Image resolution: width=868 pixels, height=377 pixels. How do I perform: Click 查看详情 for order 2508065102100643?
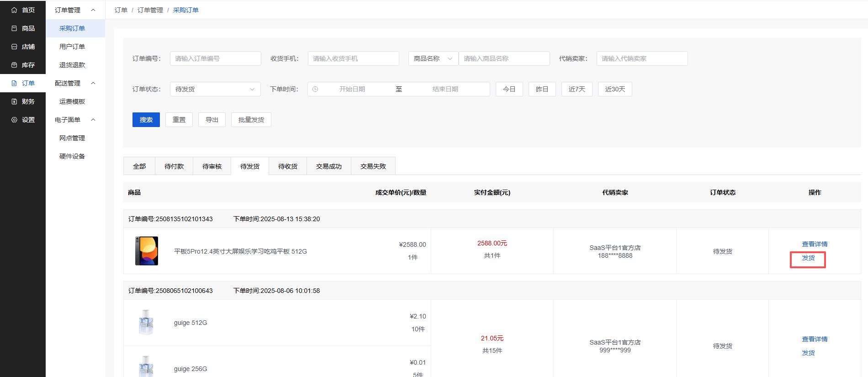point(815,339)
